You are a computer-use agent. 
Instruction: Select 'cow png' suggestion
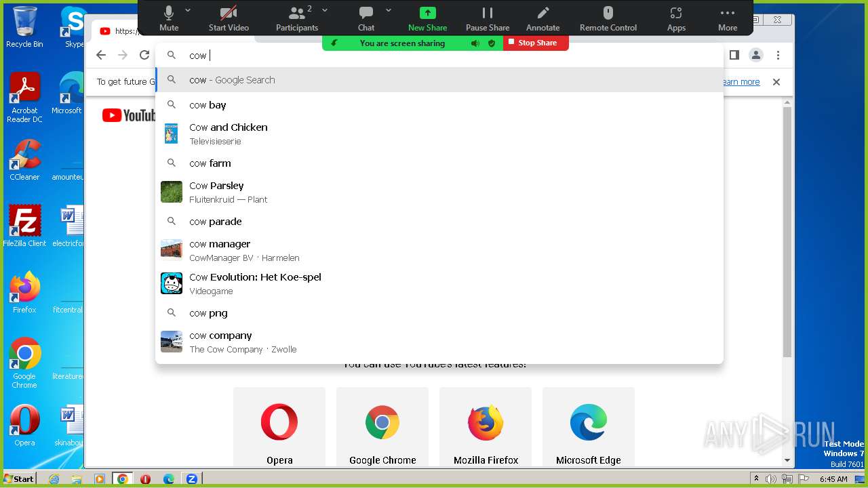(x=439, y=313)
